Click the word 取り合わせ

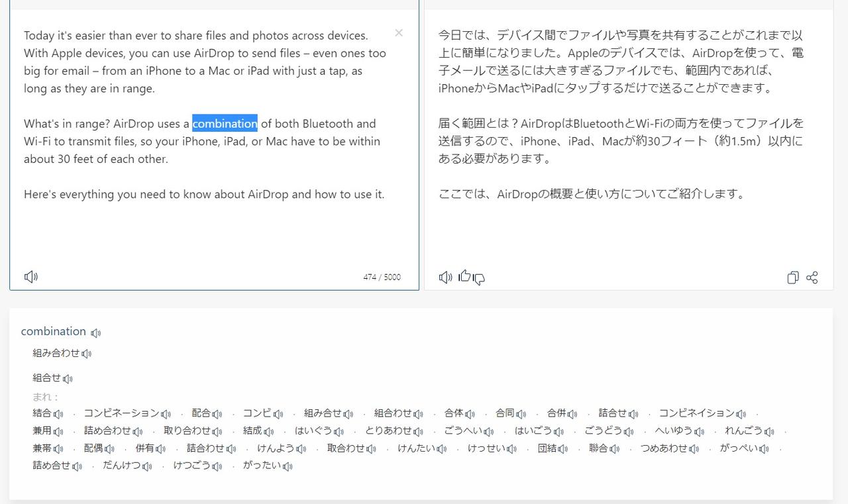(x=187, y=430)
